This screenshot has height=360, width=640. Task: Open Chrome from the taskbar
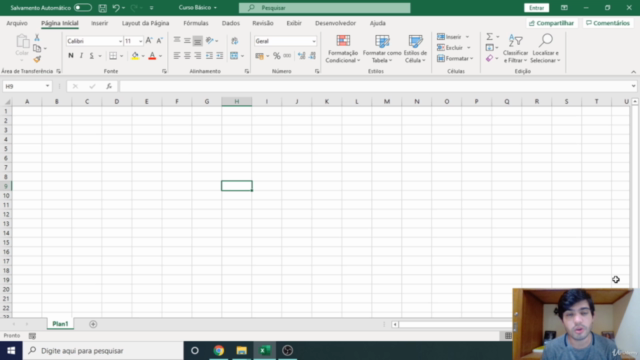[219, 351]
